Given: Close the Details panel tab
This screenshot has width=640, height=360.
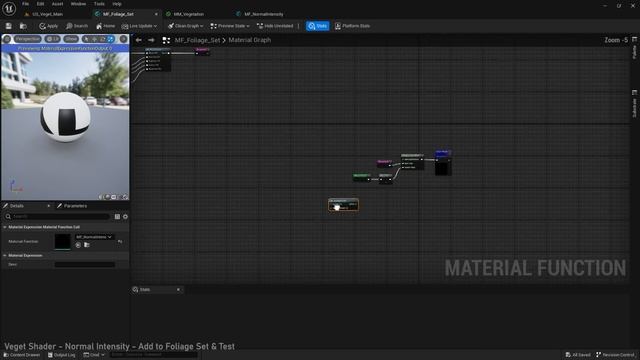Looking at the screenshot, I should pyautogui.click(x=49, y=206).
